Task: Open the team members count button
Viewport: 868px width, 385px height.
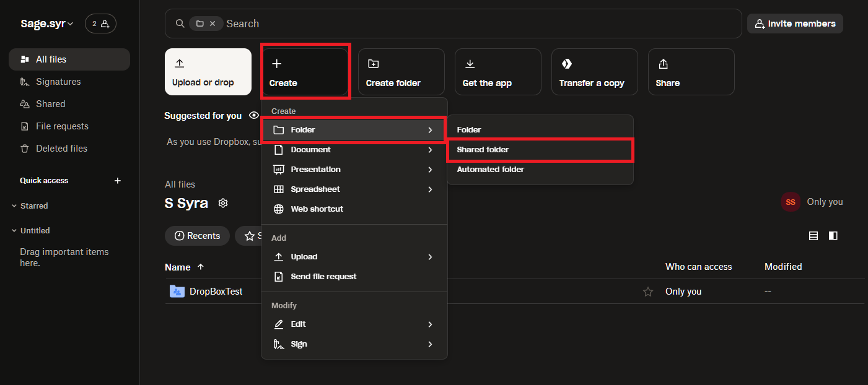Action: (100, 24)
